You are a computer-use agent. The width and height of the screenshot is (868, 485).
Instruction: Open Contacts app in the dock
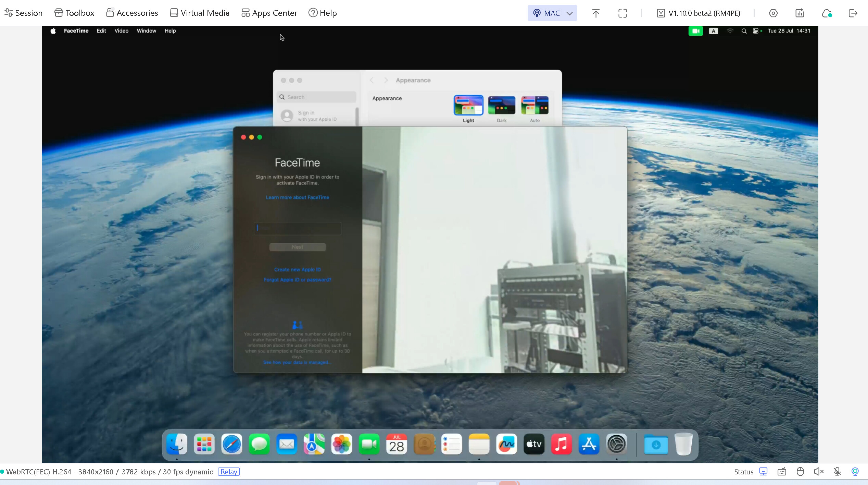coord(424,444)
